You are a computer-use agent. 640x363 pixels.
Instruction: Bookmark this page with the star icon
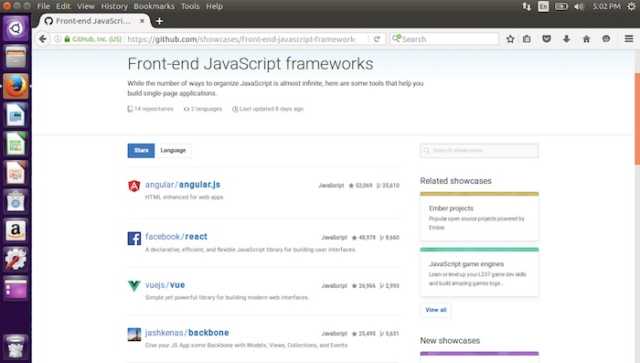(510, 39)
